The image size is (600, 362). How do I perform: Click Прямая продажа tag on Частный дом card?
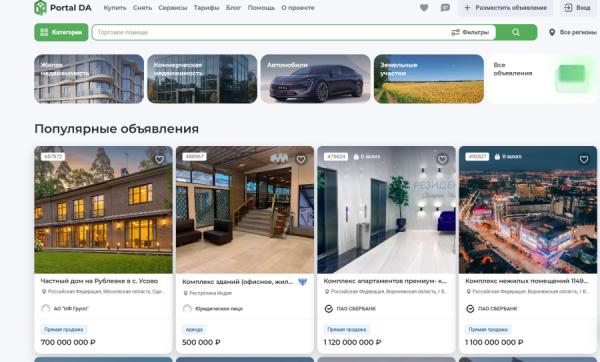click(64, 329)
